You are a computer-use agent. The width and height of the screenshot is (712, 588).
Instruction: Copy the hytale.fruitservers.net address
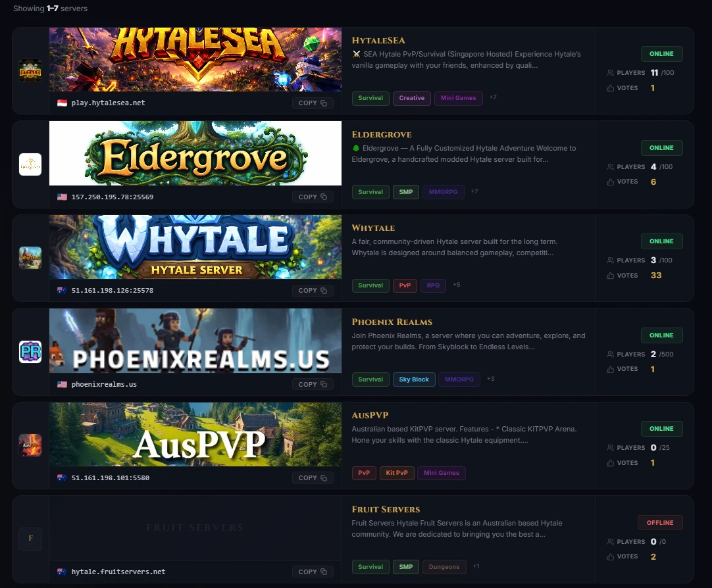click(313, 572)
